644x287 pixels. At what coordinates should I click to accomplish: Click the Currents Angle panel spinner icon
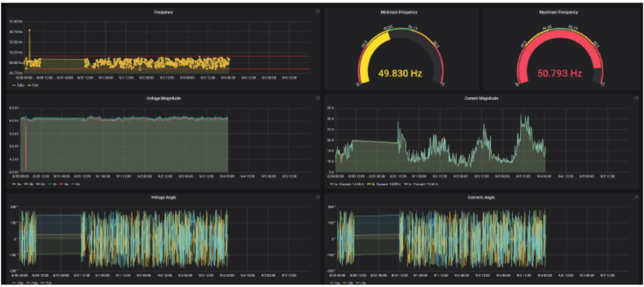(636, 197)
